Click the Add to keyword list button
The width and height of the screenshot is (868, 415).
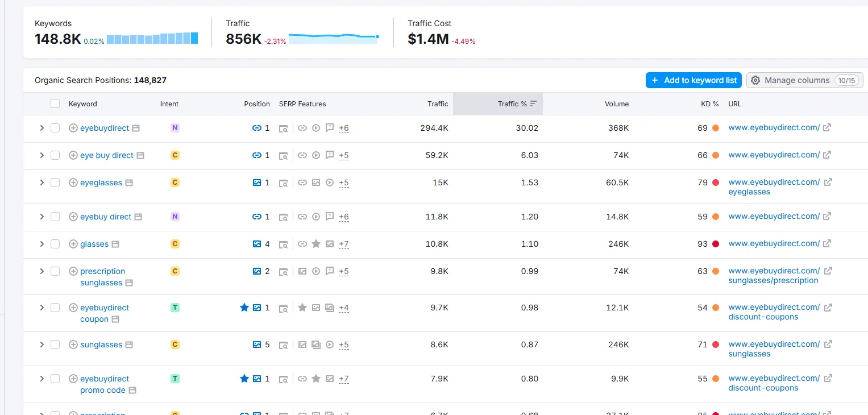[693, 80]
